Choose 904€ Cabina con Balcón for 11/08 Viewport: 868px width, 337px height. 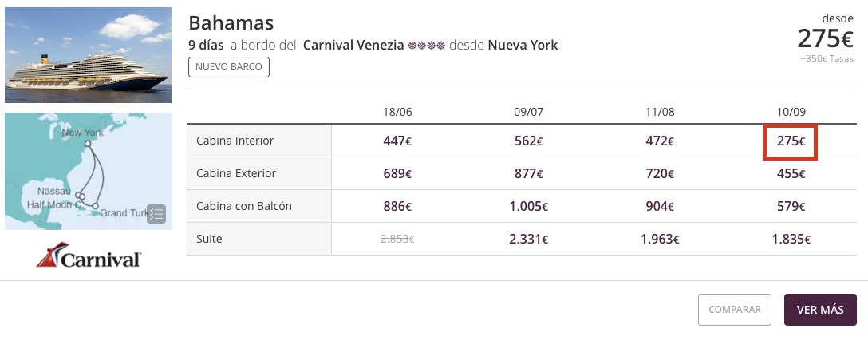[660, 206]
